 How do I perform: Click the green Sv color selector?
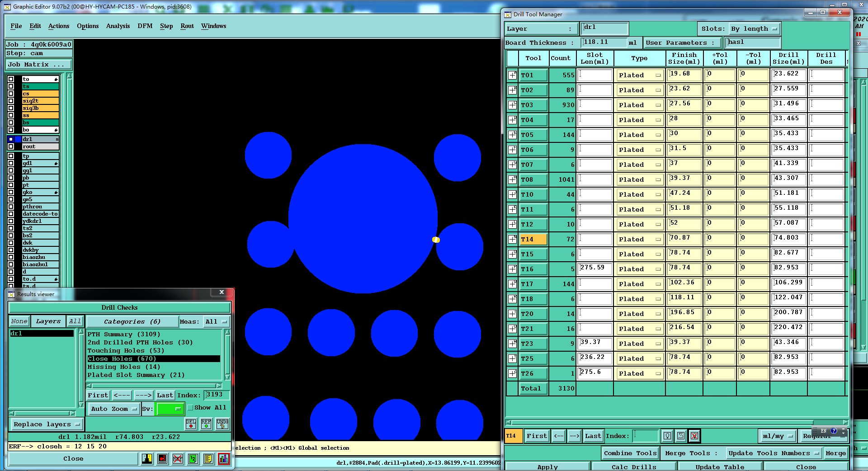pyautogui.click(x=170, y=409)
